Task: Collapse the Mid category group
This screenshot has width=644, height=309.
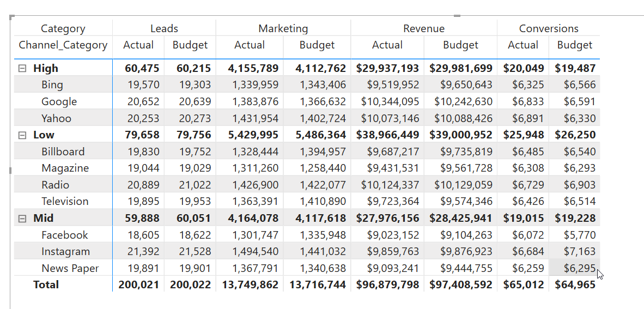Action: [22, 219]
